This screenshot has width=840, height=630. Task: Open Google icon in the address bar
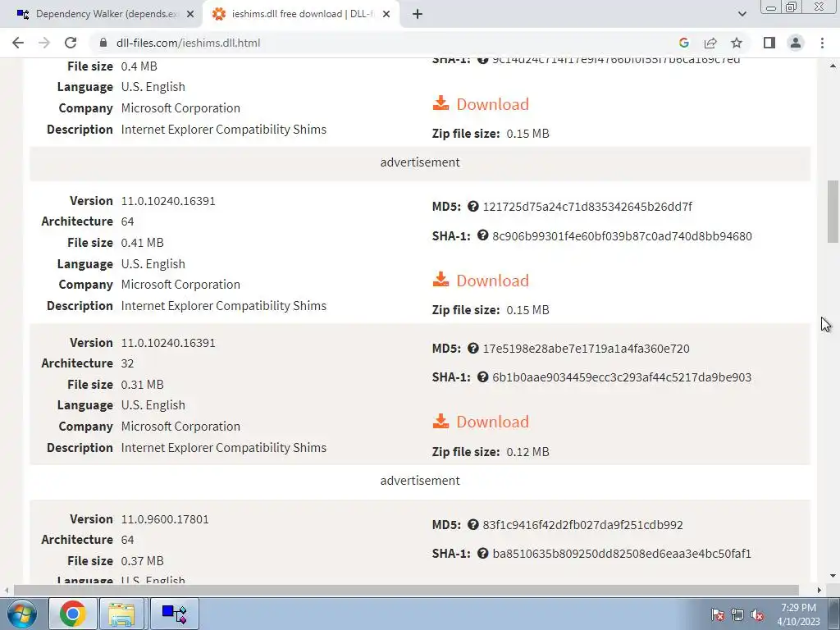[x=683, y=43]
